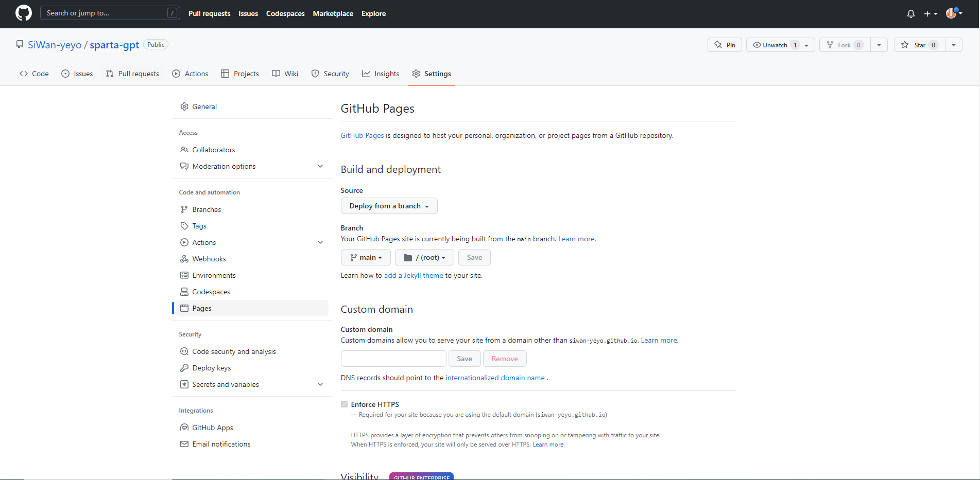Click the Codespaces icon in sidebar

[x=184, y=292]
